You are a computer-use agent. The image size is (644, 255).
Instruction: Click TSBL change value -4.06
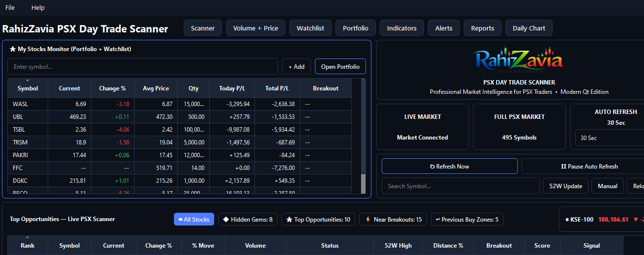112,129
